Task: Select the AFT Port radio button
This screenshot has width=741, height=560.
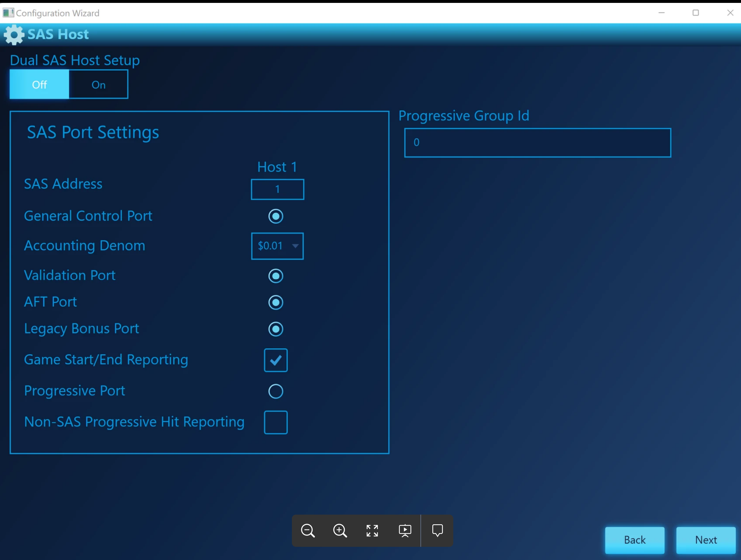Action: [275, 303]
